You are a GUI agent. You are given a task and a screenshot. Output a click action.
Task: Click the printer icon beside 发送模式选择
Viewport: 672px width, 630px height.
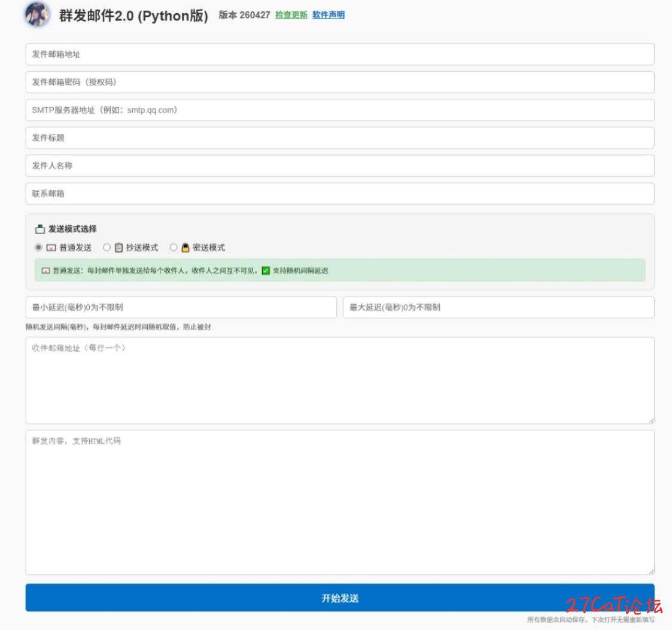[40, 229]
